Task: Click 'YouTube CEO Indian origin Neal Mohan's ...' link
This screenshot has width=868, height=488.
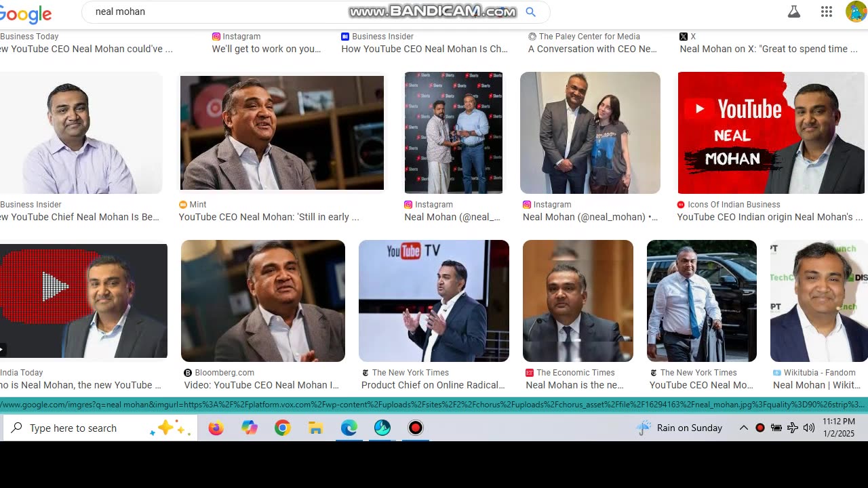Action: [770, 217]
